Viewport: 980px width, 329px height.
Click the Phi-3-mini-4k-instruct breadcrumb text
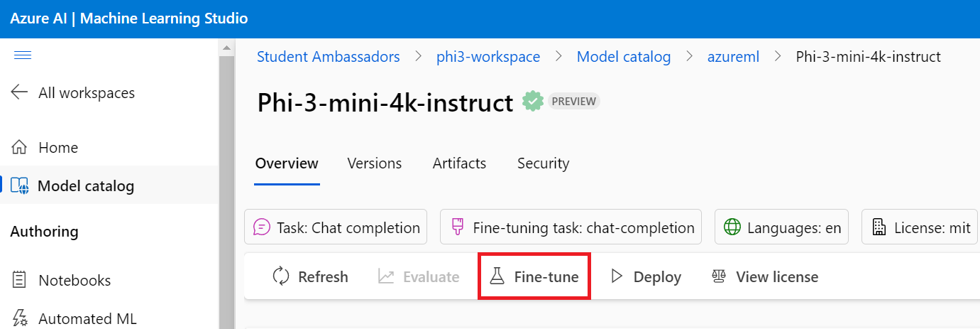(x=869, y=56)
